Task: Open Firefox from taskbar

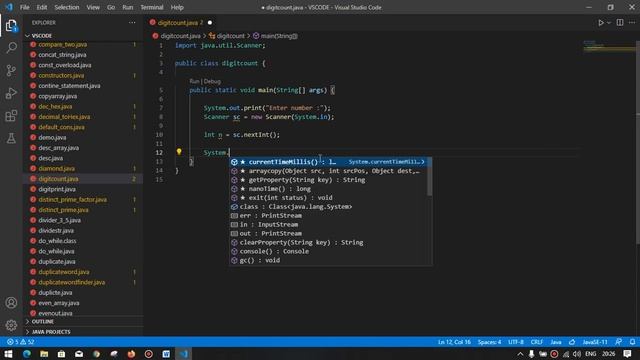Action: point(131,354)
